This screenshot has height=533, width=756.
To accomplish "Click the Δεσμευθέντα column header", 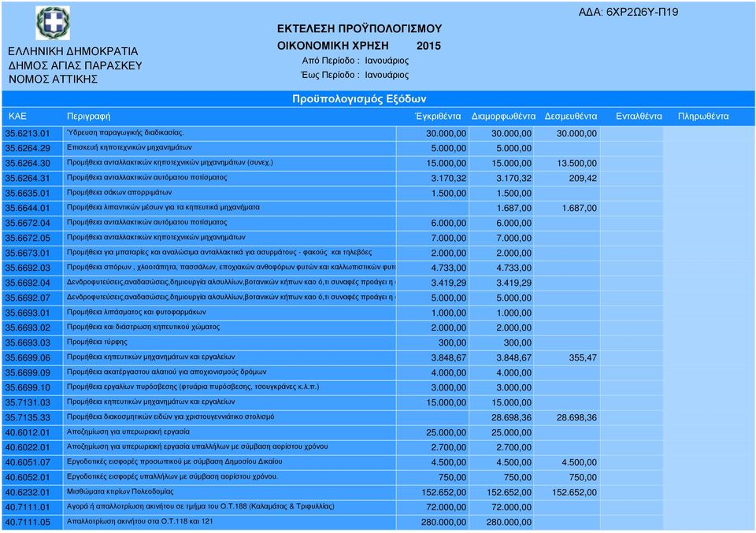I will point(571,117).
